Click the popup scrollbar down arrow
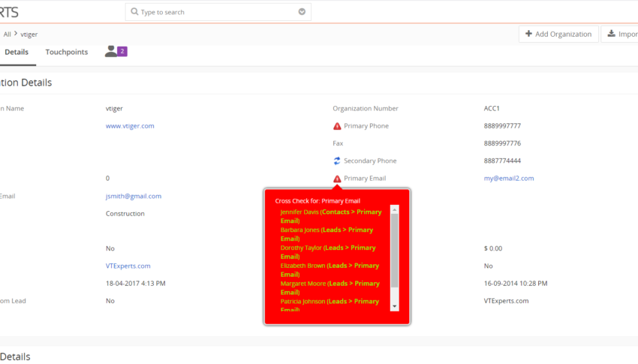The image size is (638, 364). click(x=394, y=306)
